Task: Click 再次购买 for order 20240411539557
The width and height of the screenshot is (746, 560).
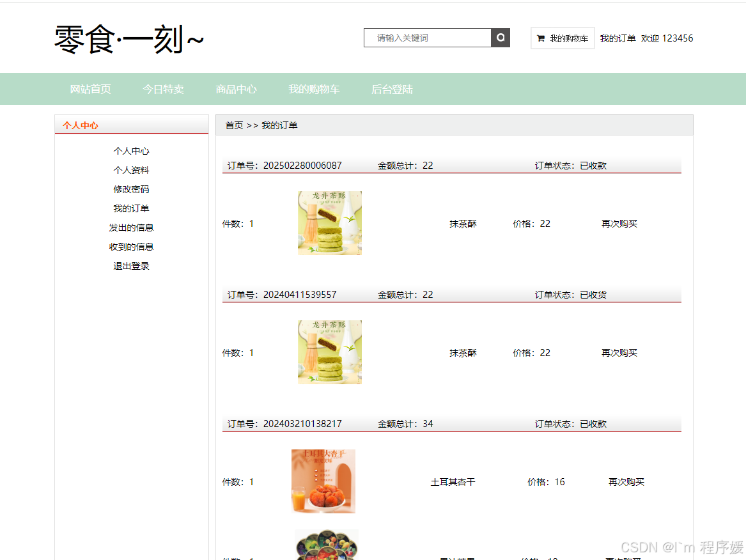Action: pyautogui.click(x=619, y=353)
